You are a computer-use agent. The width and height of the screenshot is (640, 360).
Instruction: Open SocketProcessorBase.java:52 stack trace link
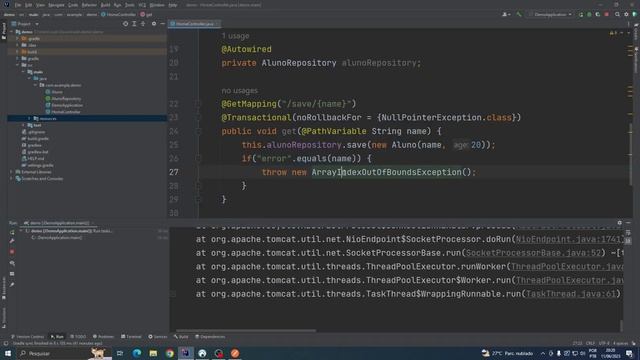(533, 253)
